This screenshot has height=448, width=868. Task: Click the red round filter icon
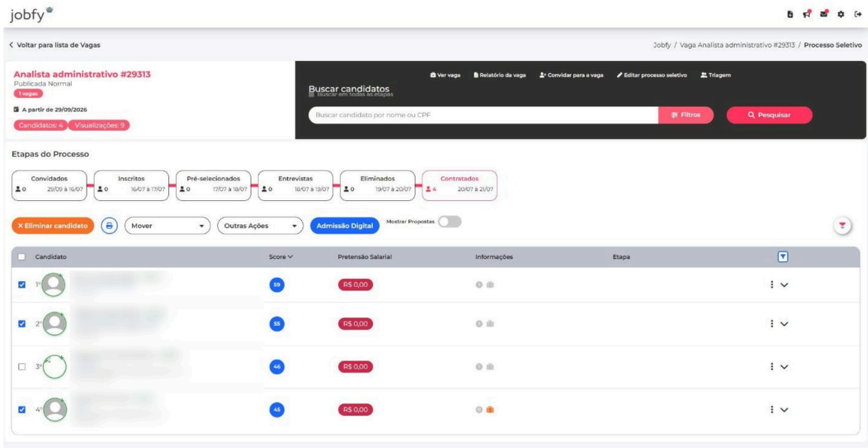point(842,225)
